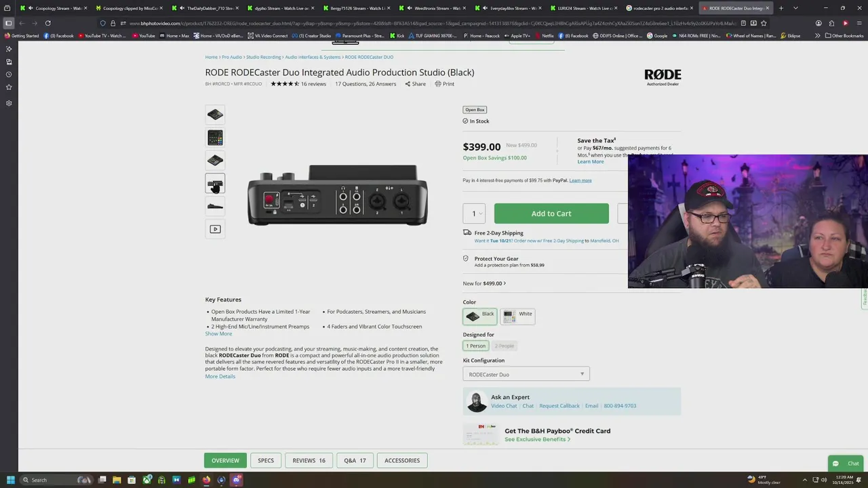
Task: Select the second thumbnail showing the colorful touchscreen
Action: pyautogui.click(x=215, y=138)
